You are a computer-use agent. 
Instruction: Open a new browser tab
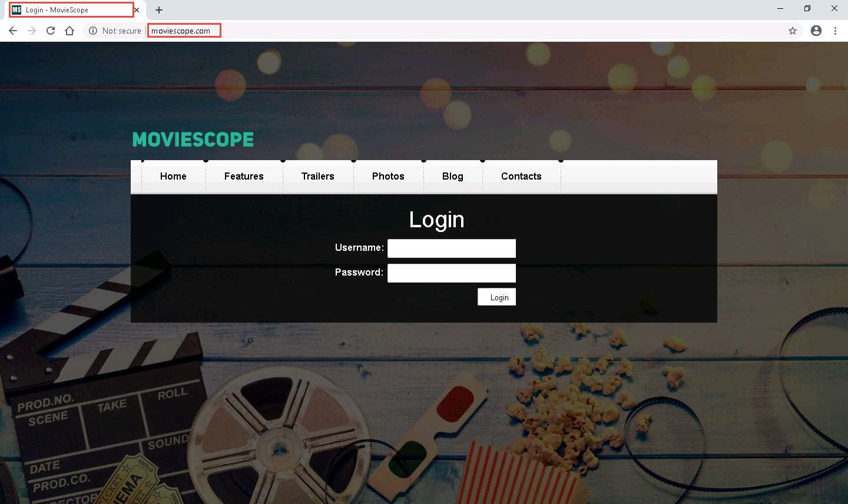(159, 10)
